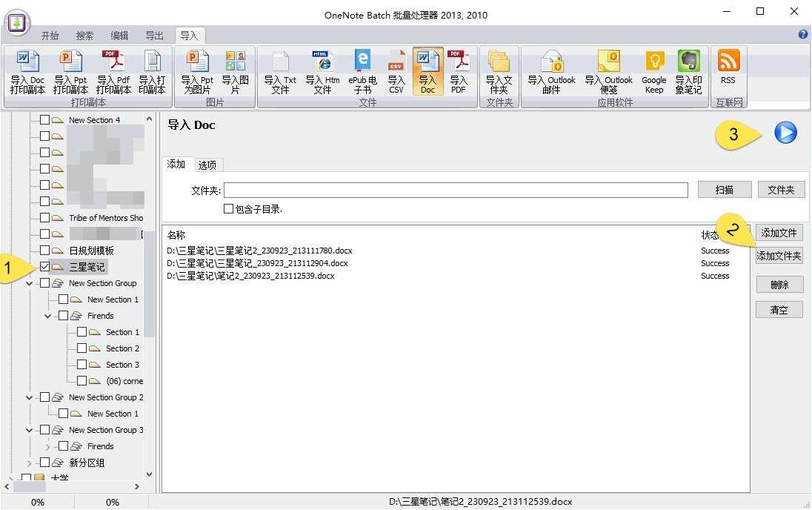This screenshot has height=510, width=812.
Task: Open the Import Ppt as Picture tool
Action: pyautogui.click(x=197, y=72)
